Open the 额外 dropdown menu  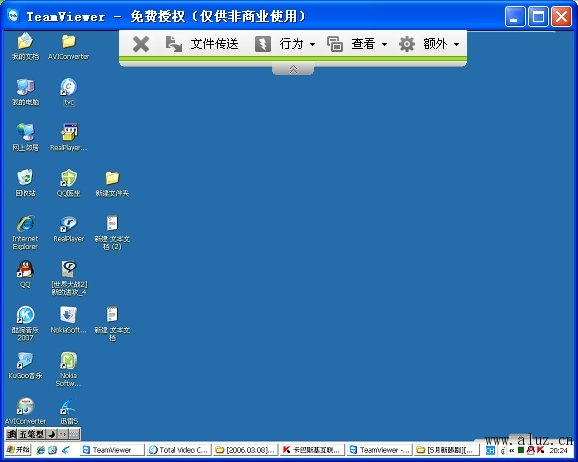(441, 44)
